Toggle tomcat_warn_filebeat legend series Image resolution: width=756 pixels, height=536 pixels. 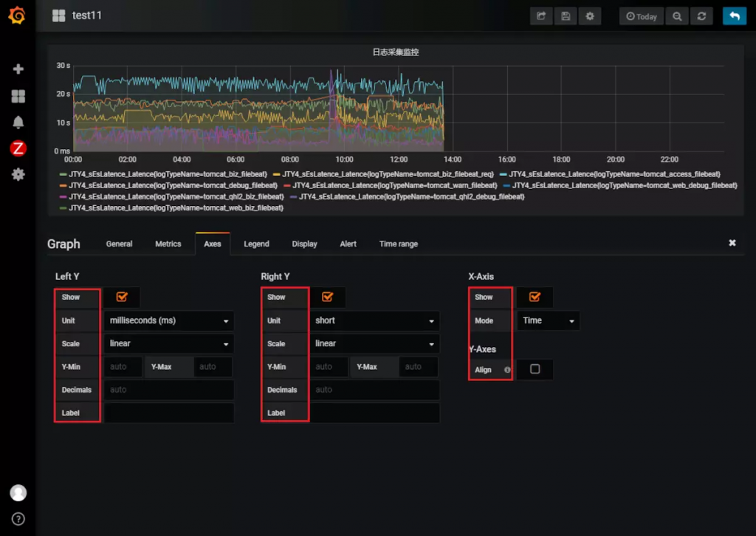pyautogui.click(x=395, y=185)
